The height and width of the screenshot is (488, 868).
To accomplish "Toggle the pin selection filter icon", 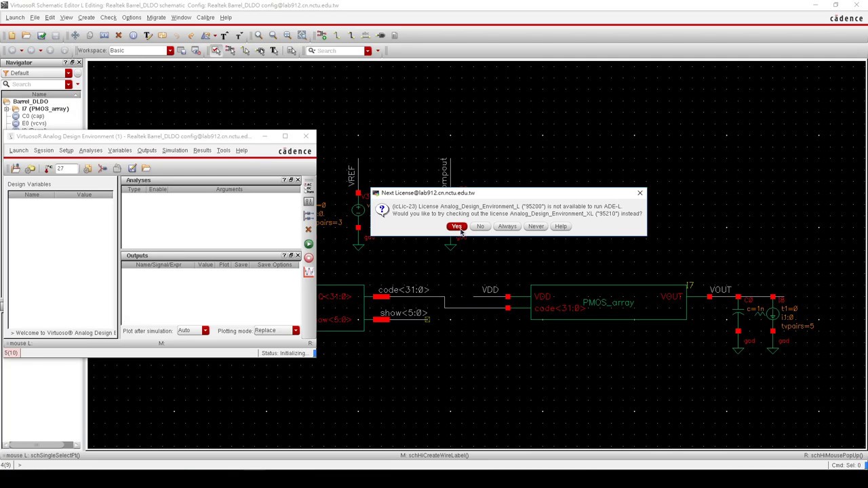I will [x=260, y=51].
